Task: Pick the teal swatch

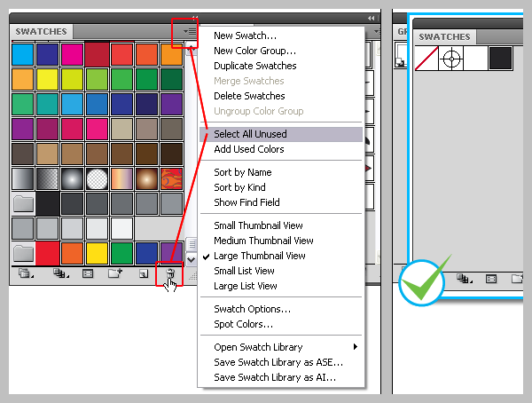Action: [47, 104]
